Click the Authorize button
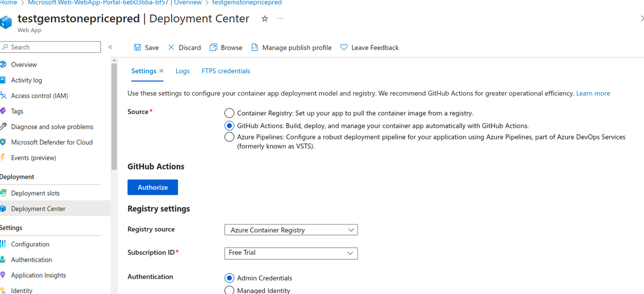This screenshot has width=644, height=294. (152, 187)
